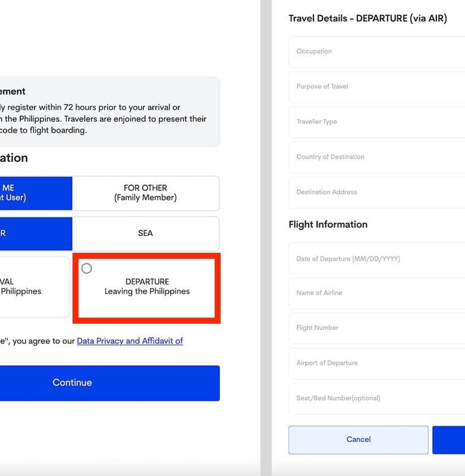Expand the Country of Destination selector
Image resolution: width=465 pixels, height=476 pixels.
coord(376,157)
